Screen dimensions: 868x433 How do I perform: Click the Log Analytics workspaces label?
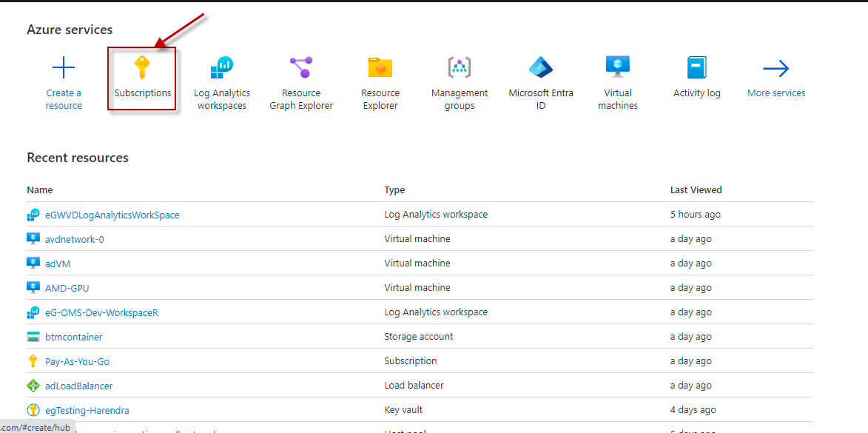[221, 99]
